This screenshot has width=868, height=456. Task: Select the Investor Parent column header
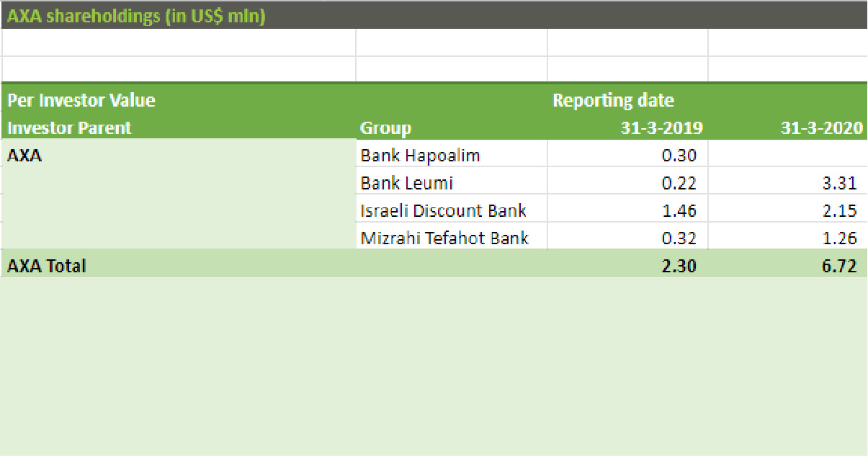[70, 128]
